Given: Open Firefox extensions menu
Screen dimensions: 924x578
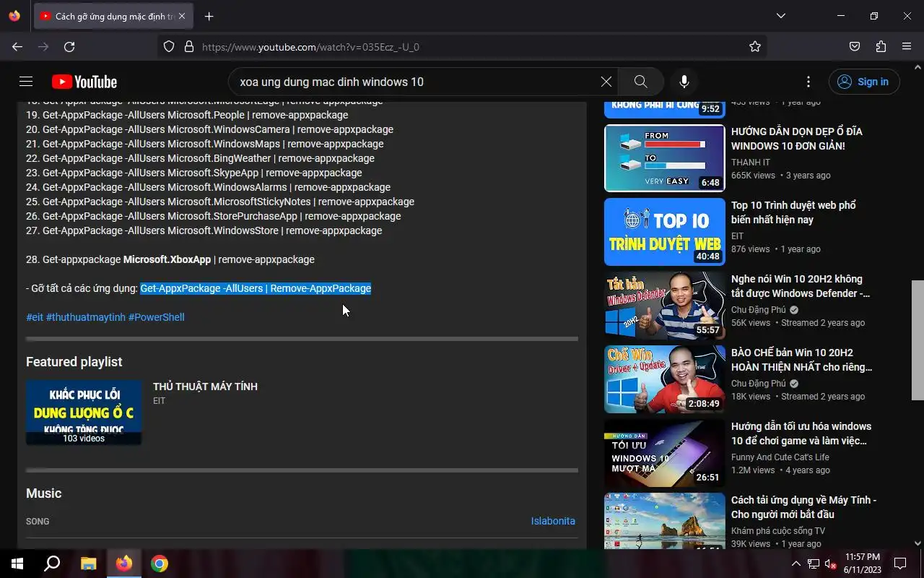Looking at the screenshot, I should pyautogui.click(x=881, y=47).
